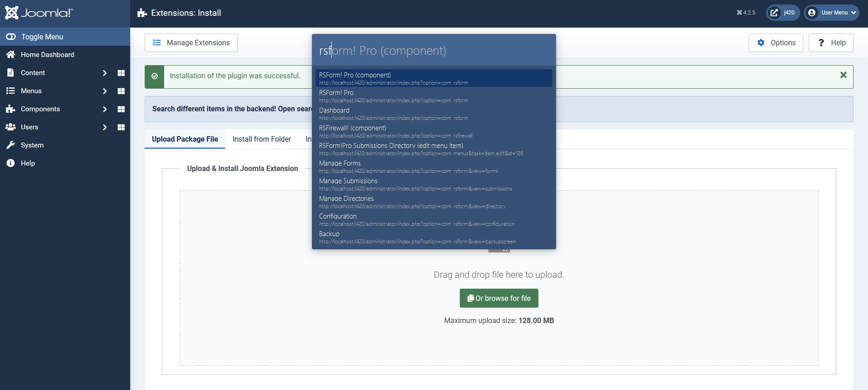Switch to Install from Folder tab
The image size is (868, 390).
tap(262, 139)
